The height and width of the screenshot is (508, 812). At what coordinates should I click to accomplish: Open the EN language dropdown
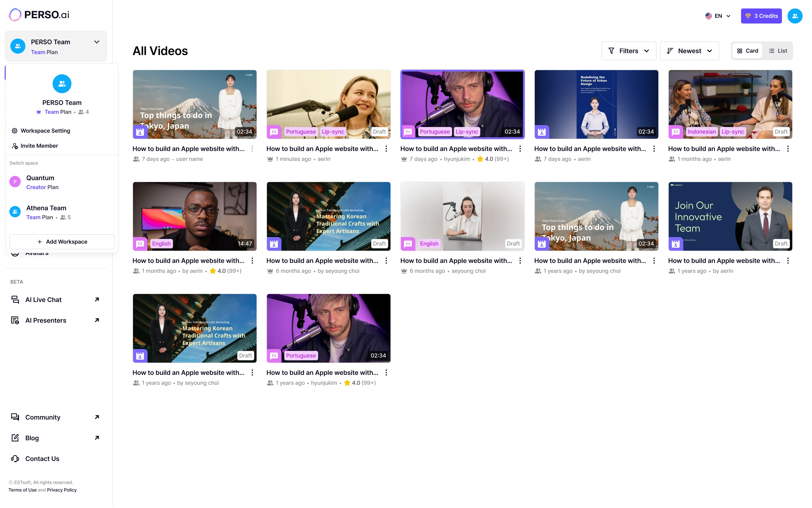click(x=718, y=16)
